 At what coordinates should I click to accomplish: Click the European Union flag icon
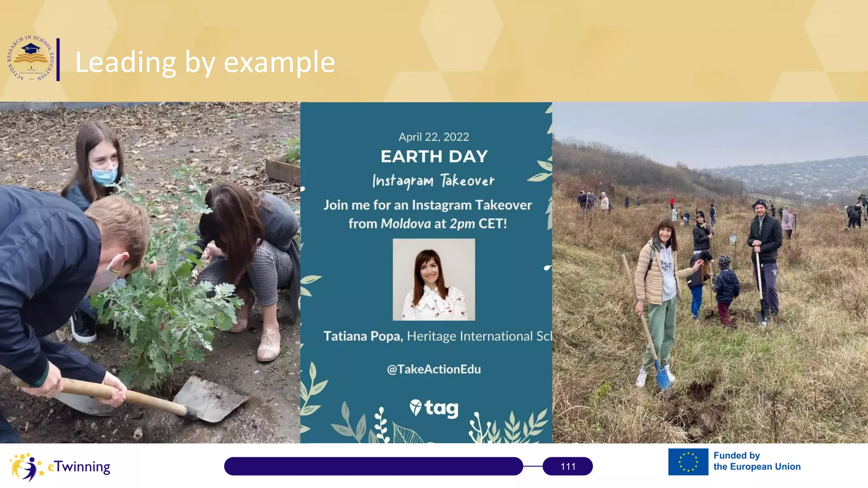tap(688, 462)
